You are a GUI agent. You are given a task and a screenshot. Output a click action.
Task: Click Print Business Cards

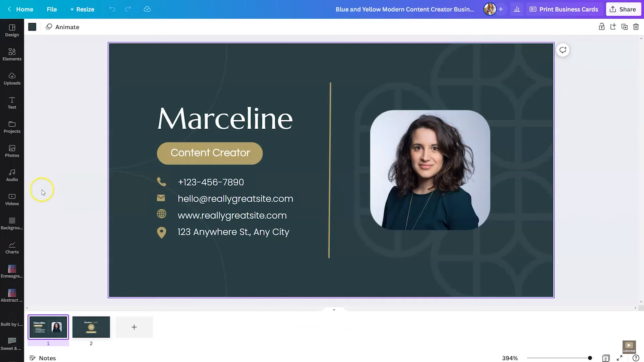coord(564,9)
